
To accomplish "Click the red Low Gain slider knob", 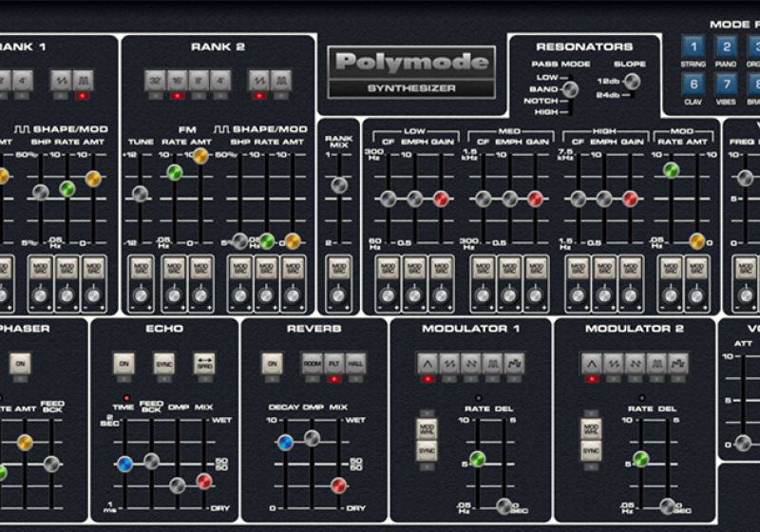I will click(x=441, y=199).
